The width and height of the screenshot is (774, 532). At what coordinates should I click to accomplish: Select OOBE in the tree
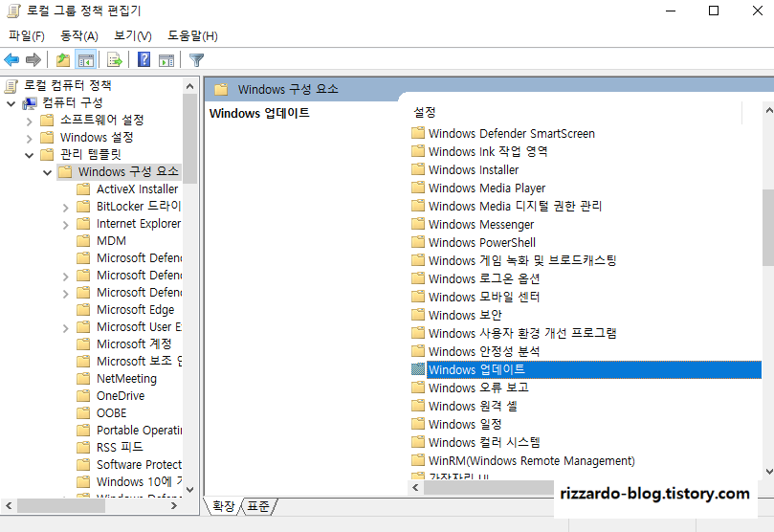tap(112, 413)
